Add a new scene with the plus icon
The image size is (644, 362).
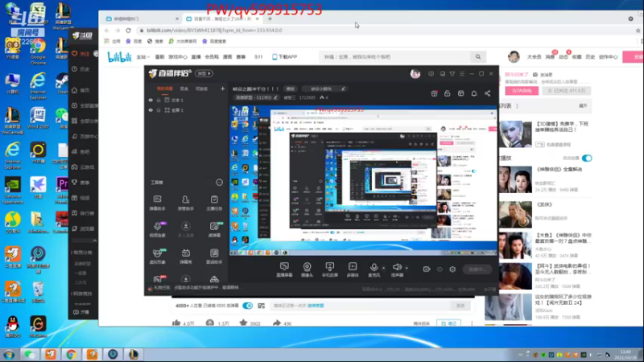pos(223,88)
